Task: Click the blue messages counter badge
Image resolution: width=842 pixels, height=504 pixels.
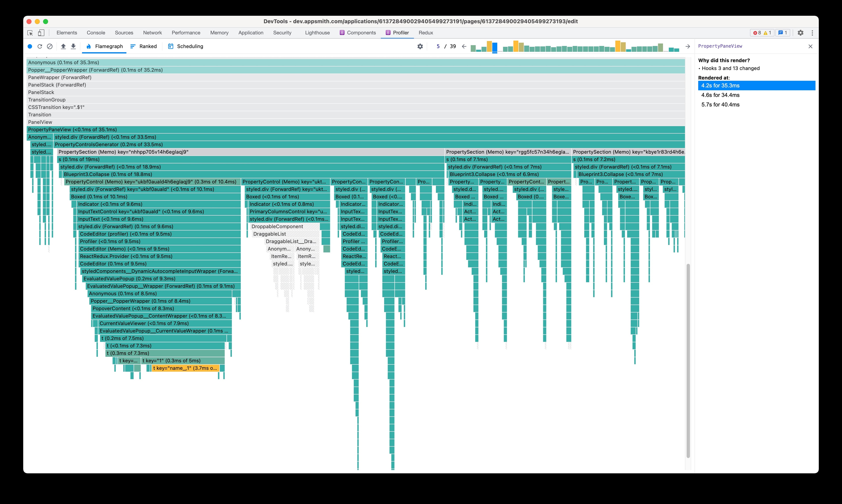Action: [x=783, y=33]
